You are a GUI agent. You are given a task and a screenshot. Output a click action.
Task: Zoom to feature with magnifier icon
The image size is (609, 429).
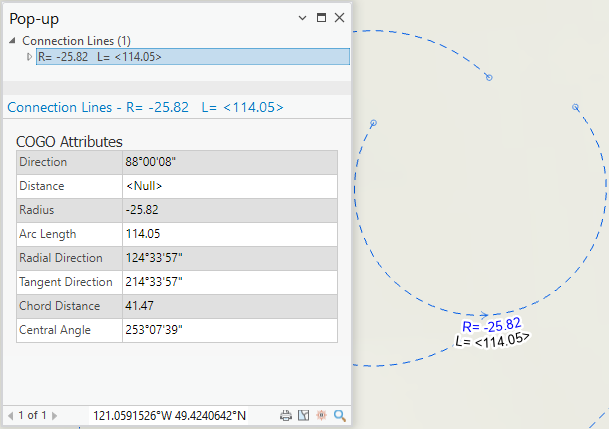pyautogui.click(x=340, y=416)
